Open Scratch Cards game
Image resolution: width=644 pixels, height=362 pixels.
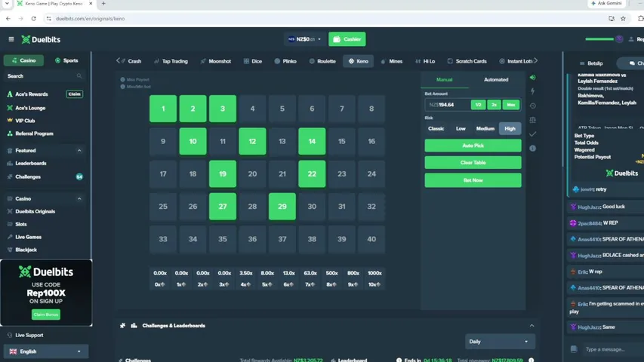click(467, 61)
